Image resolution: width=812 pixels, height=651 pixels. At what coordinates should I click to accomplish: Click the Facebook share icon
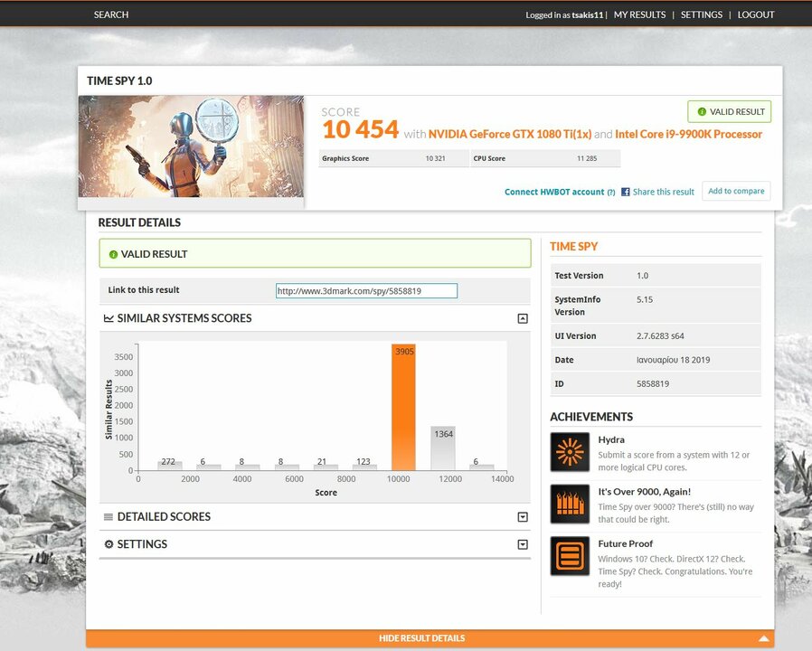[x=625, y=192]
